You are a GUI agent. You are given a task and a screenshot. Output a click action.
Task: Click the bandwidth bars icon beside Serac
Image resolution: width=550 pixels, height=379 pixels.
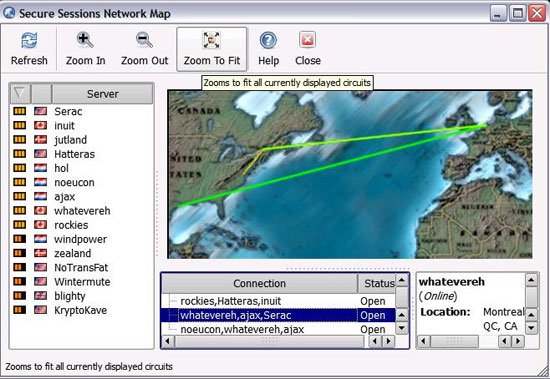coord(20,111)
